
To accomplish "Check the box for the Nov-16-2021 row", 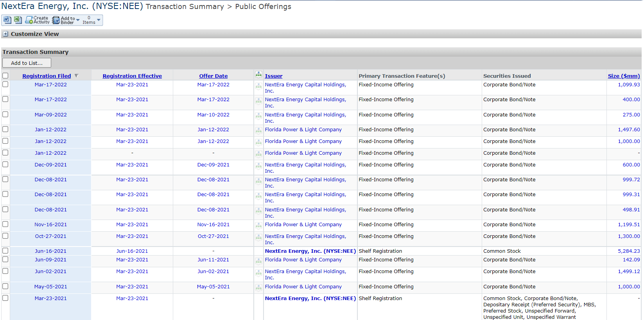I will 5,224.
